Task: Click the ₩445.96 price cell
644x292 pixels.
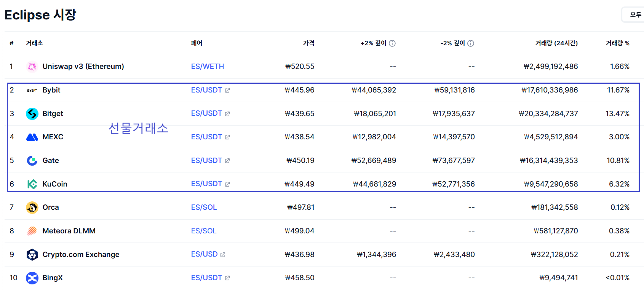Action: [300, 90]
